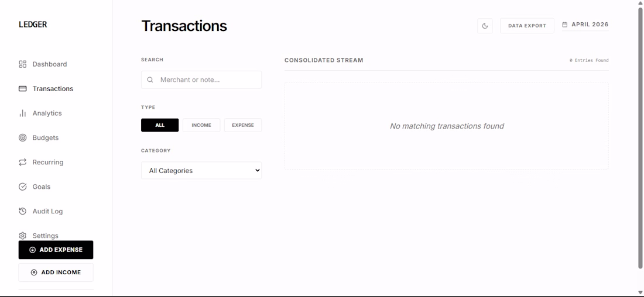Click the Audit Log history icon

coord(23,211)
